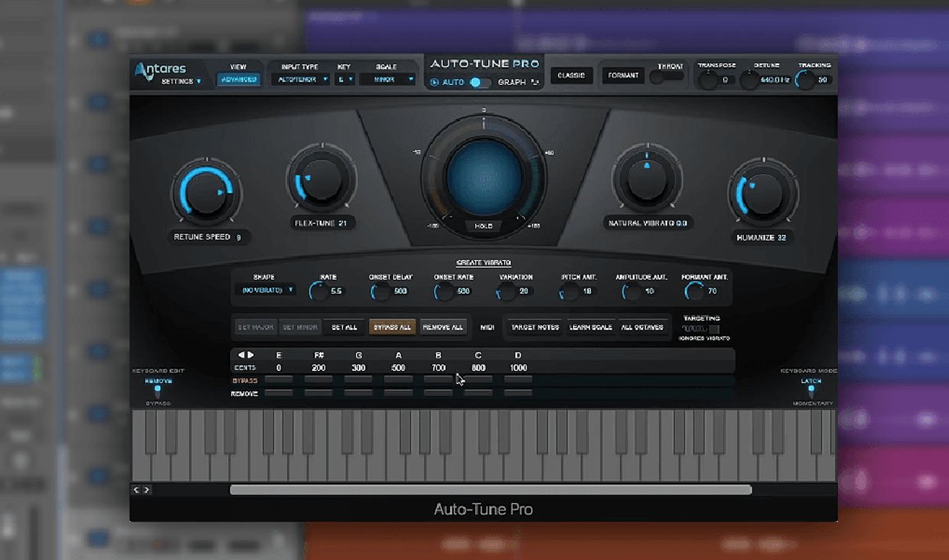Click the Natural Vibrato knob

647,179
